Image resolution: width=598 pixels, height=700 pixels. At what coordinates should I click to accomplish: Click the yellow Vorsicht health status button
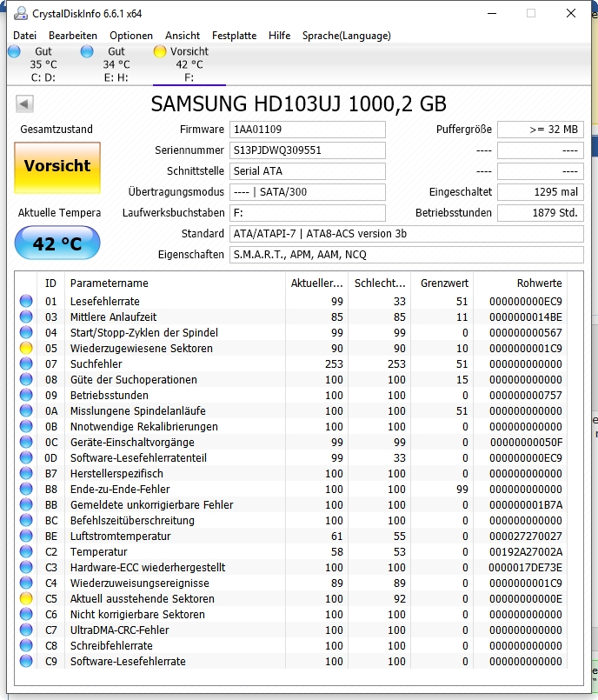point(57,168)
